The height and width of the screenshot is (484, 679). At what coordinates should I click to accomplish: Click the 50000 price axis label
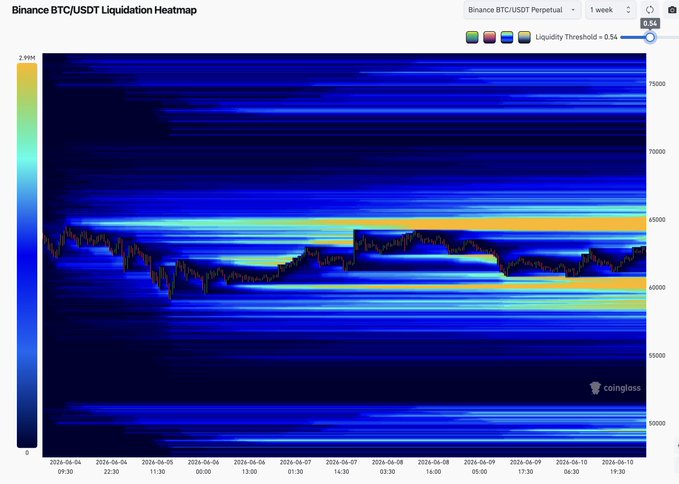(657, 423)
